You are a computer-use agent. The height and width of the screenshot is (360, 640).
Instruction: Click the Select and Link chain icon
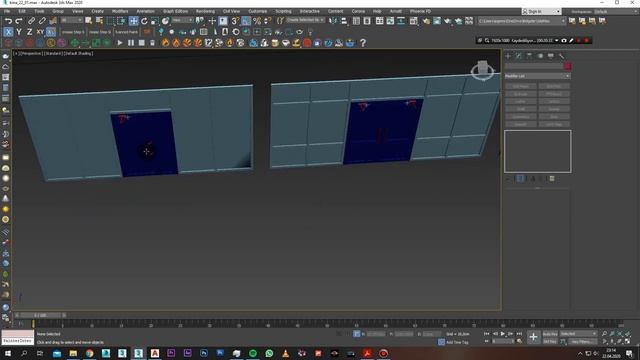click(31, 20)
